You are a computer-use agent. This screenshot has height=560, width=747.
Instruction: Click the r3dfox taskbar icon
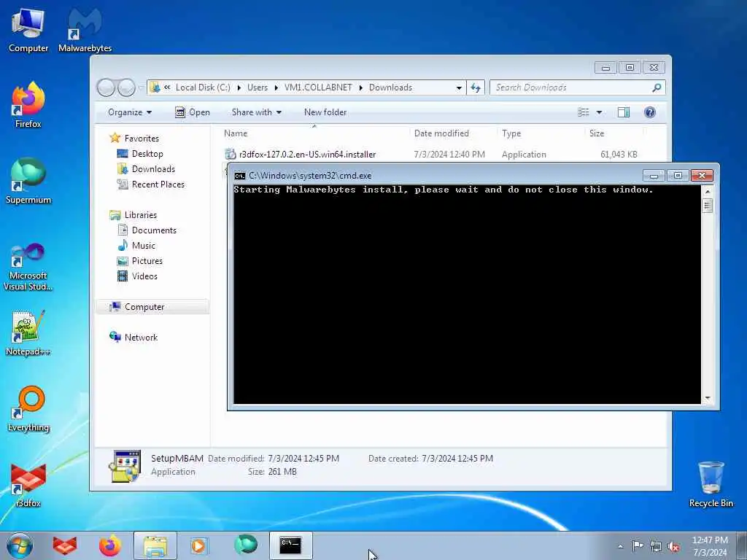[65, 545]
